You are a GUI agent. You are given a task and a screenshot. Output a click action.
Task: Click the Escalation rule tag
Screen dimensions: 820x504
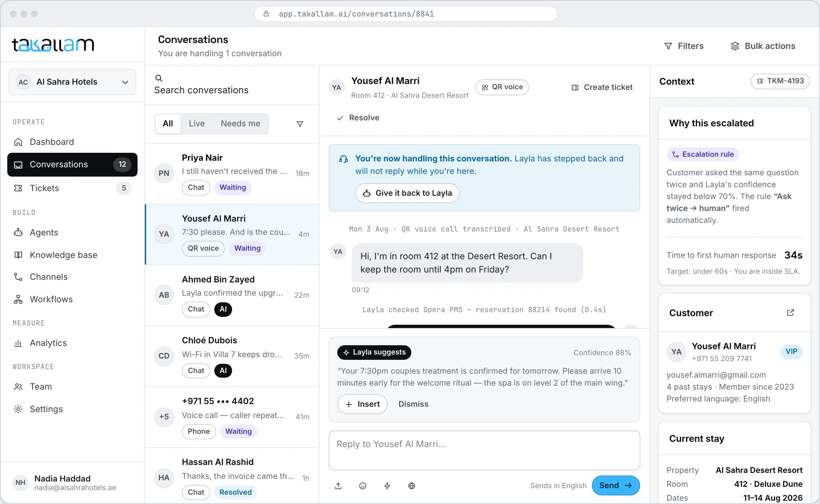703,154
